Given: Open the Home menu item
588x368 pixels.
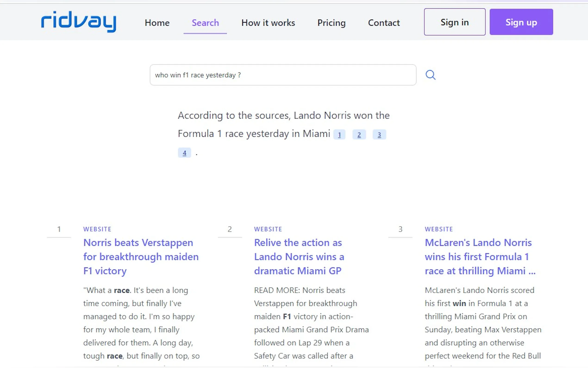Looking at the screenshot, I should (x=157, y=23).
